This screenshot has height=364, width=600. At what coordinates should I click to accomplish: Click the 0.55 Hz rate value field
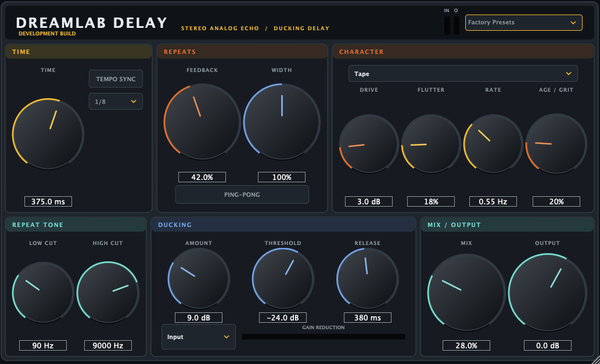493,201
